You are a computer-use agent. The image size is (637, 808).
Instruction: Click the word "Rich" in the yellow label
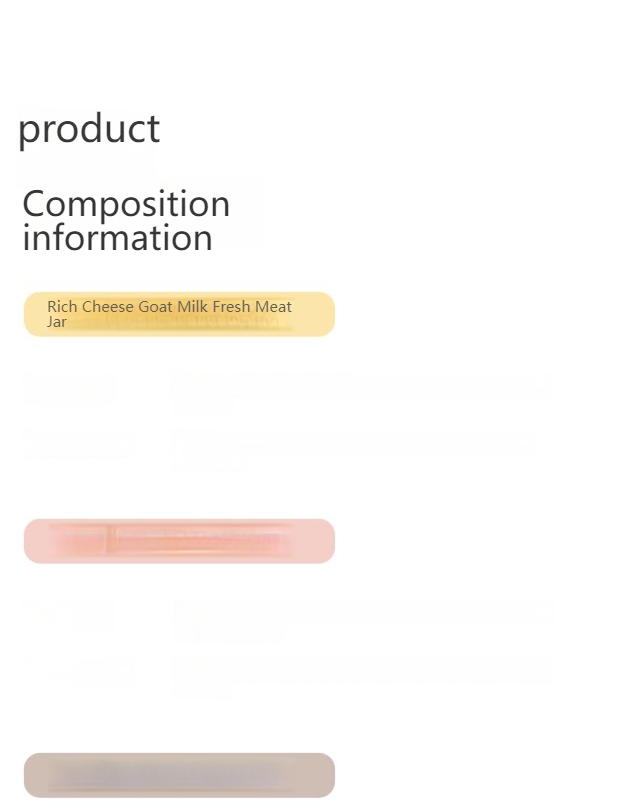[62, 307]
